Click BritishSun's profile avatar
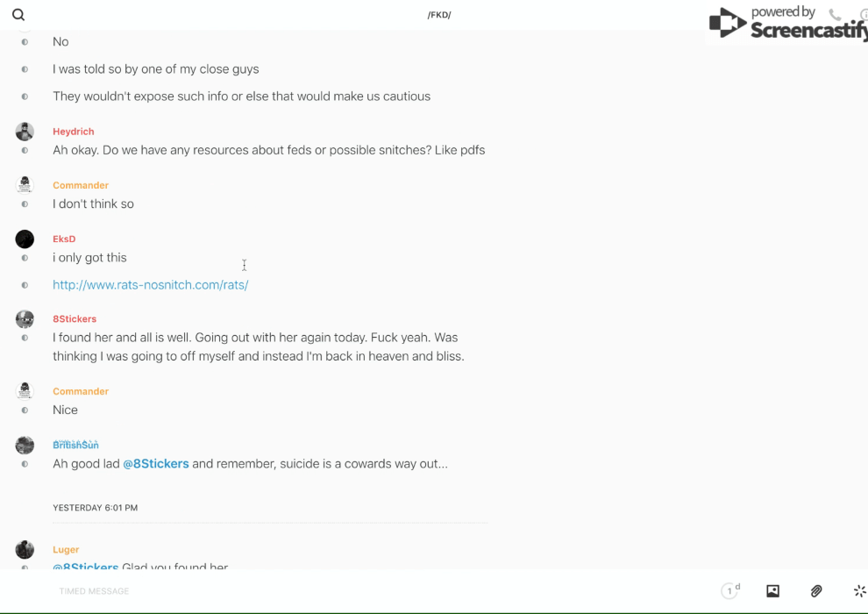 coord(25,446)
